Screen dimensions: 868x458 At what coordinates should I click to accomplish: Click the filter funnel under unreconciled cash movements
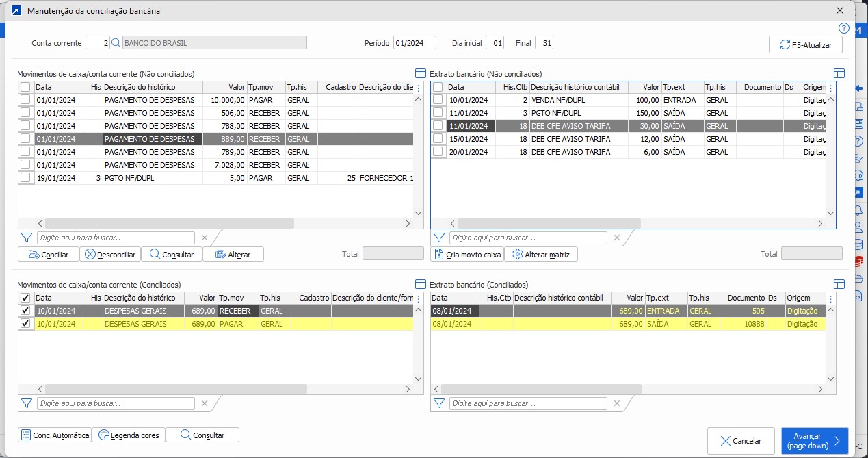27,238
